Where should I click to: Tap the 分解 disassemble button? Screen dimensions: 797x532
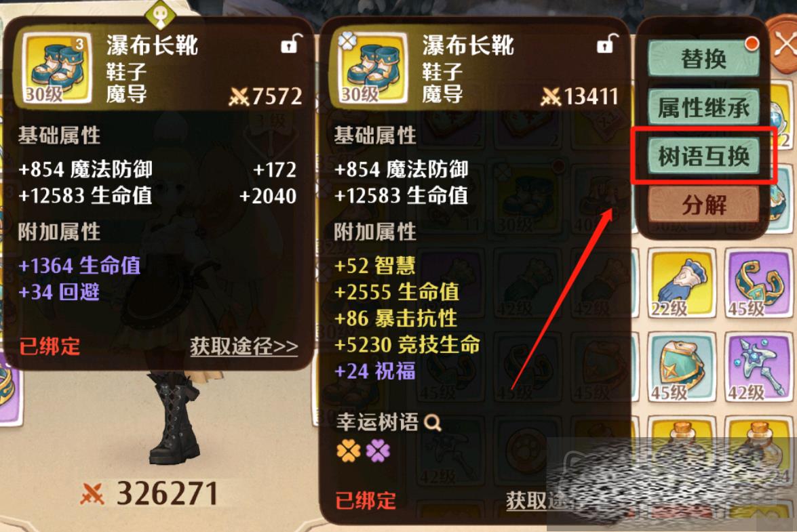click(703, 205)
